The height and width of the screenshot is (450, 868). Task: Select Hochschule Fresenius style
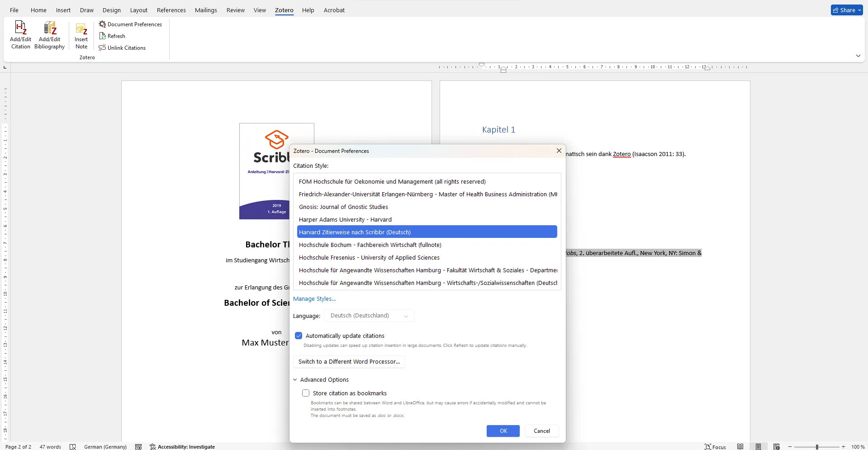427,257
